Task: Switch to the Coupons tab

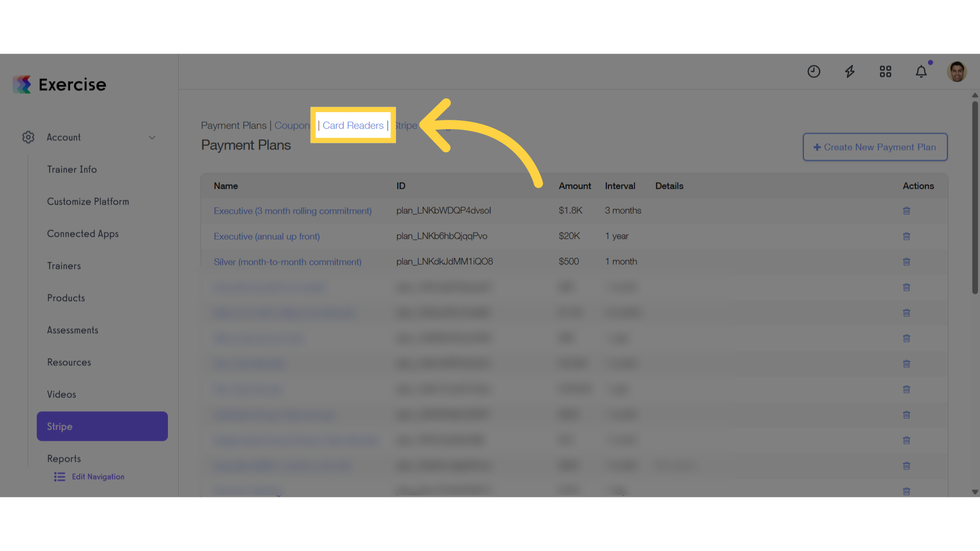Action: click(x=293, y=126)
